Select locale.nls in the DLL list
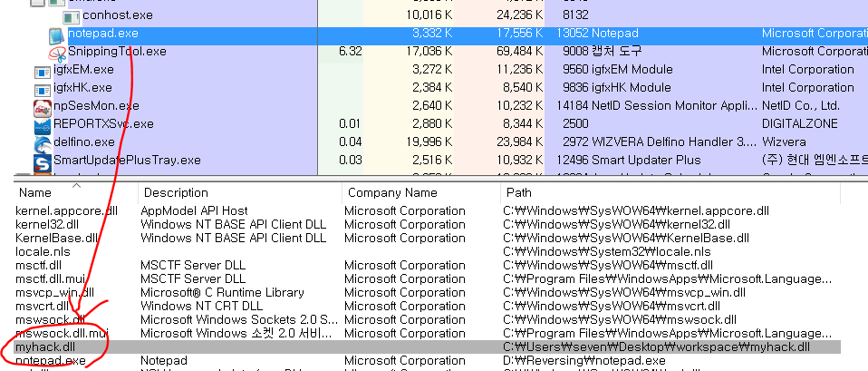This screenshot has height=371, width=868. (x=43, y=252)
